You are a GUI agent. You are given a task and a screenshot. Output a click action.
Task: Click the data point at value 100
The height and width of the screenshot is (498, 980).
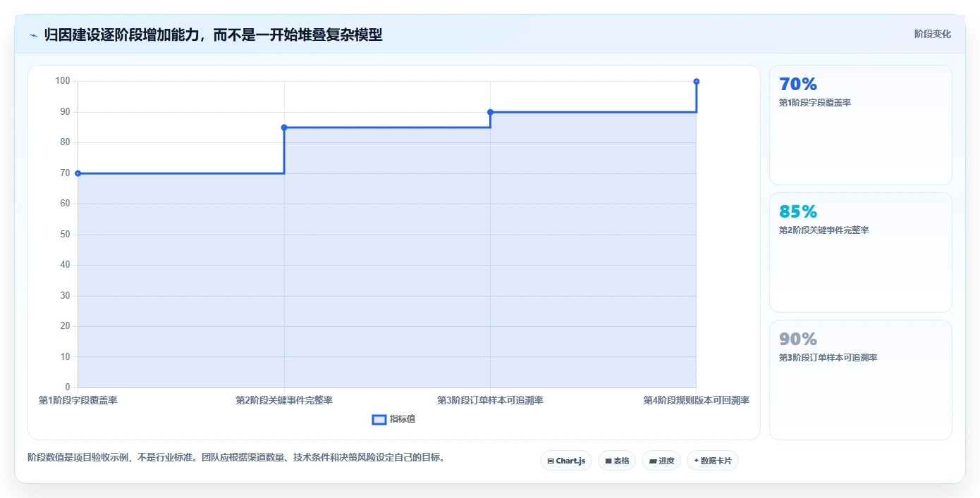click(697, 81)
